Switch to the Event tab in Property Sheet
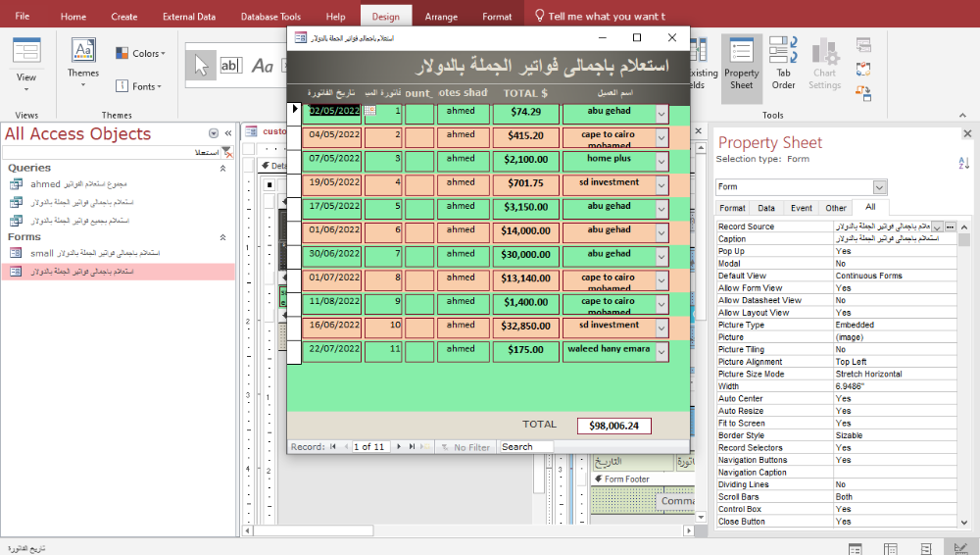 pyautogui.click(x=802, y=208)
